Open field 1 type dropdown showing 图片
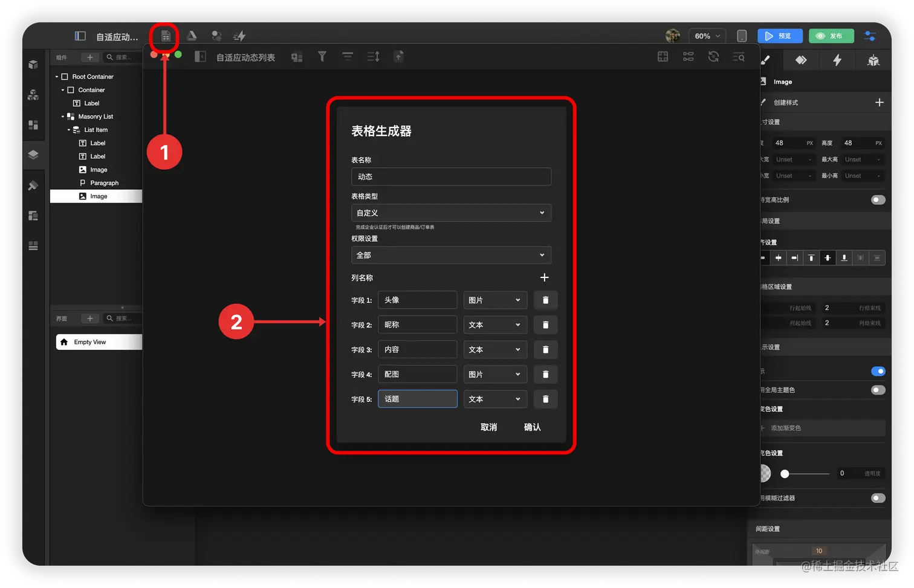This screenshot has height=588, width=914. (495, 300)
